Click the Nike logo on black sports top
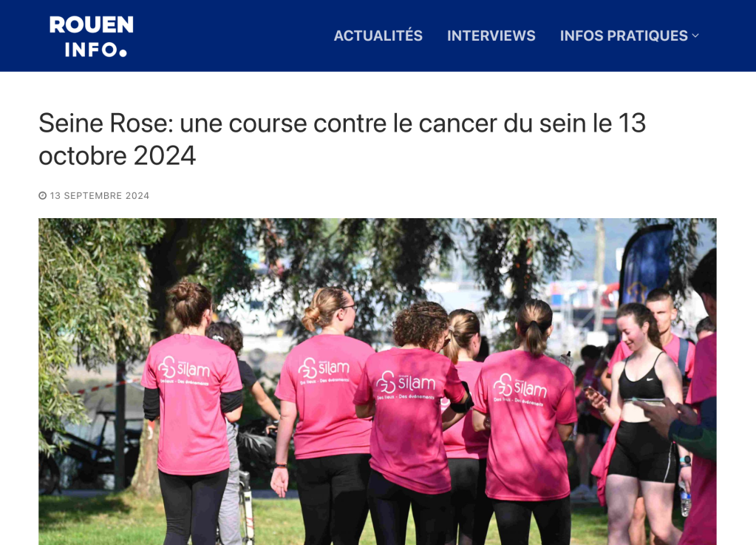 (650, 379)
